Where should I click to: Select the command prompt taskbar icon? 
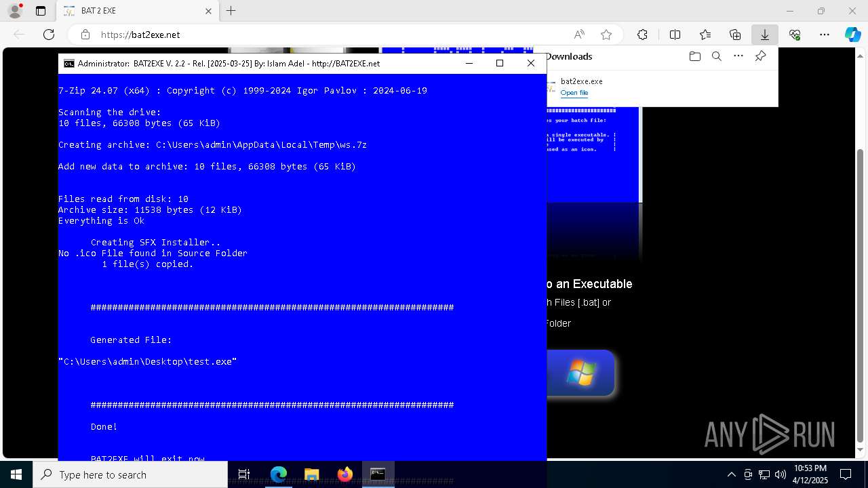point(378,474)
